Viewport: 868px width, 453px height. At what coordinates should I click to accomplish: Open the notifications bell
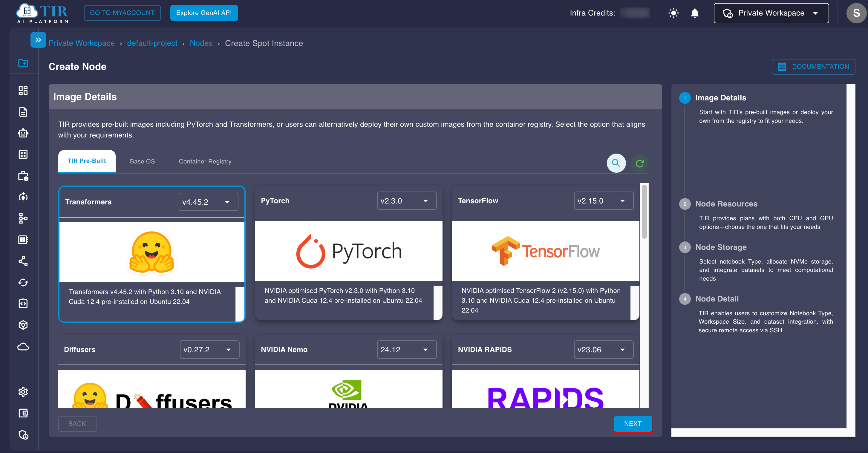(694, 13)
